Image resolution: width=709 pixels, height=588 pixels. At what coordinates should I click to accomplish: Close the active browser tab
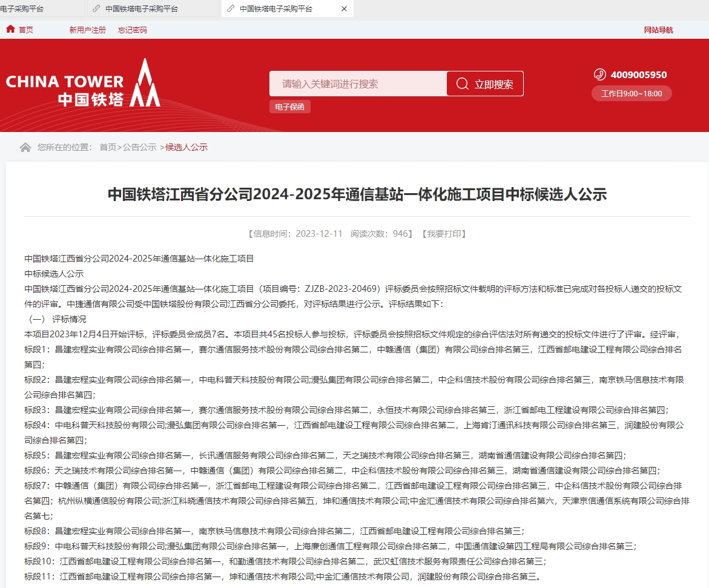point(344,8)
